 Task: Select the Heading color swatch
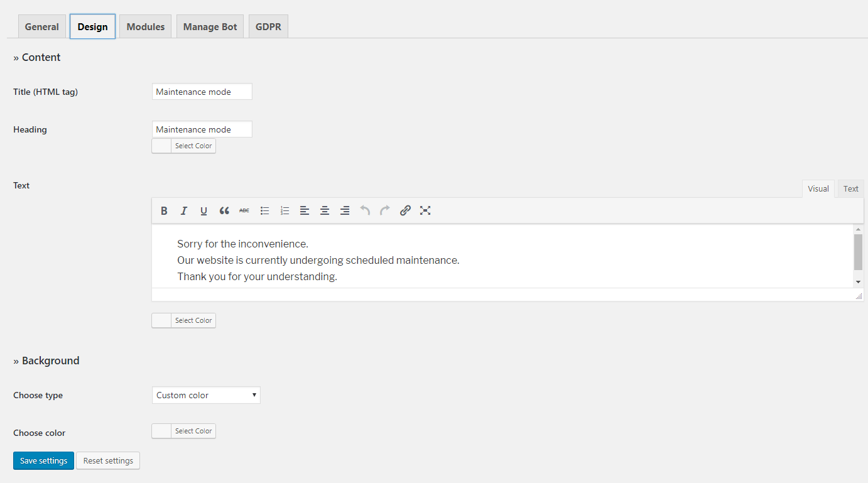pos(183,146)
